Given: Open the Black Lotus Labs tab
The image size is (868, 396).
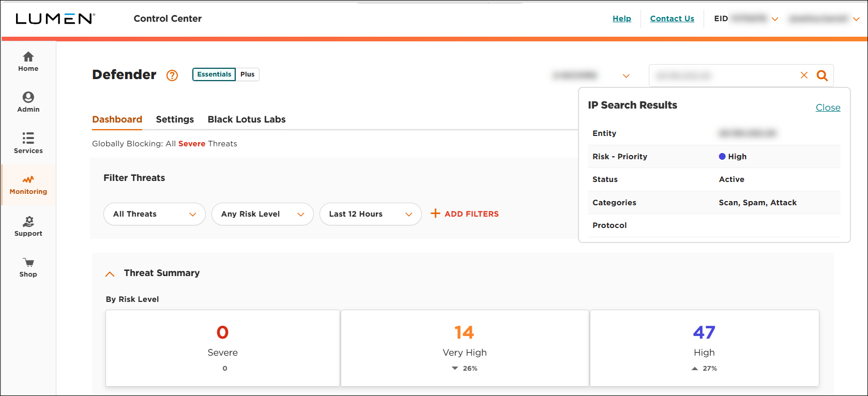Looking at the screenshot, I should pyautogui.click(x=247, y=119).
